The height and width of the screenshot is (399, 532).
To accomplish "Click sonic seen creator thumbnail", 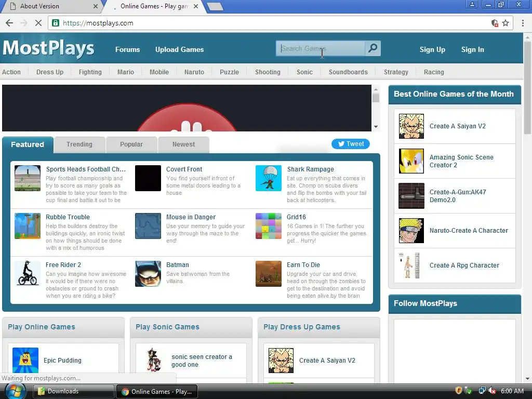I will click(153, 360).
